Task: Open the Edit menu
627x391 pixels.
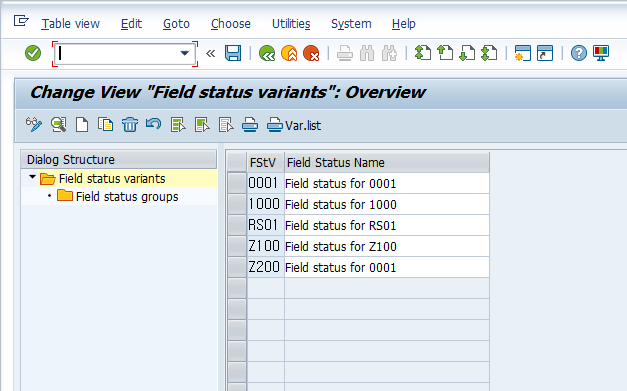Action: (131, 24)
